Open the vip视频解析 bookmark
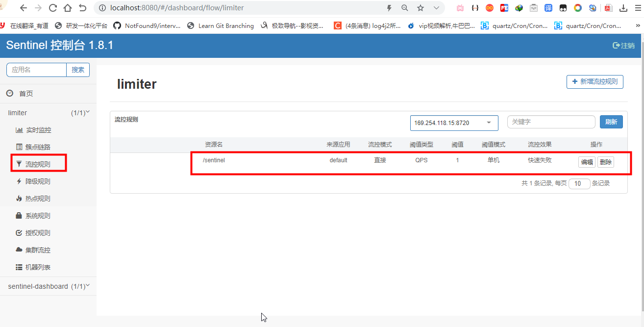Image resolution: width=644 pixels, height=327 pixels. 441,25
